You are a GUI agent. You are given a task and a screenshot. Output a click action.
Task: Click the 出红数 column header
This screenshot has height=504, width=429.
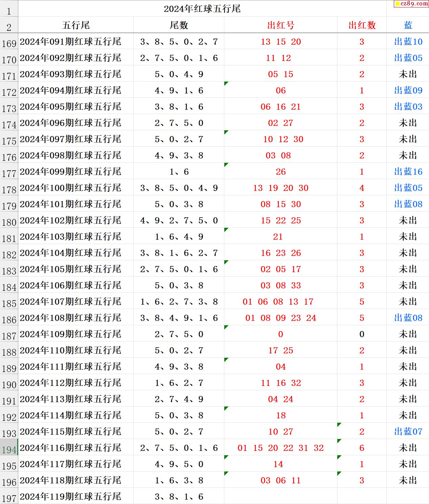pyautogui.click(x=362, y=25)
